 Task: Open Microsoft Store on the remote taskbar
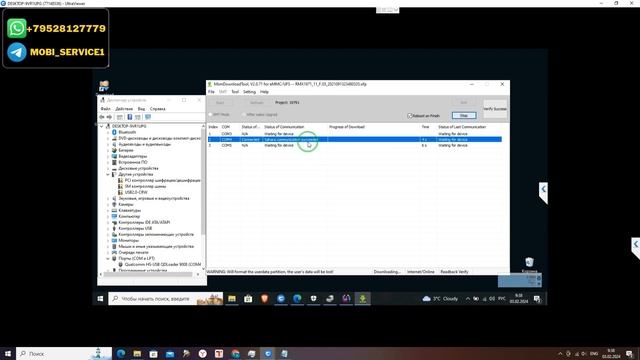pyautogui.click(x=248, y=299)
